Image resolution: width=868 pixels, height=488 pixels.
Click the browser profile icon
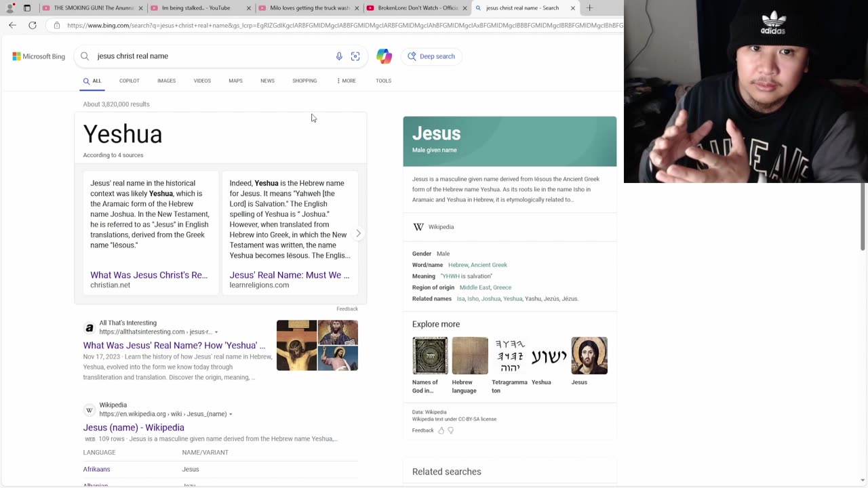(x=9, y=8)
